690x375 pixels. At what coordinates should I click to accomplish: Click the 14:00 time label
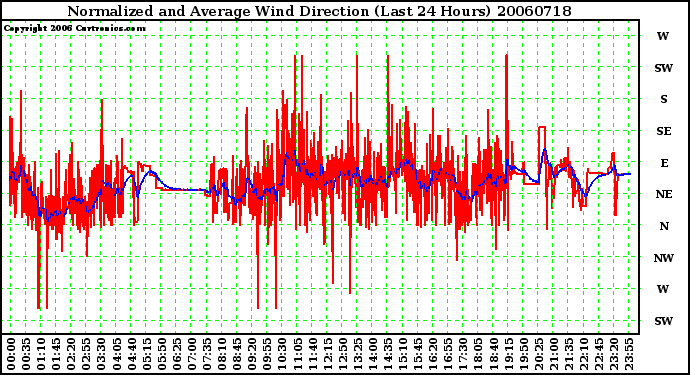(x=372, y=354)
